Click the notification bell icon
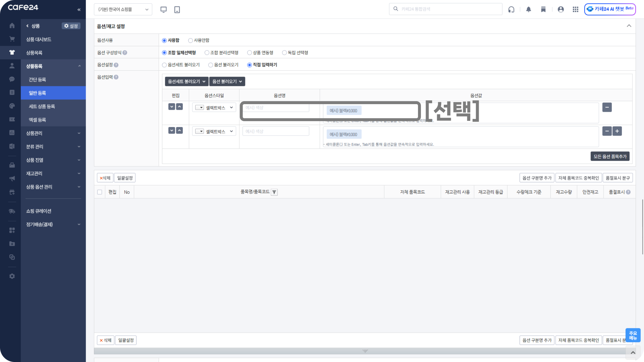644x362 pixels. 528,9
